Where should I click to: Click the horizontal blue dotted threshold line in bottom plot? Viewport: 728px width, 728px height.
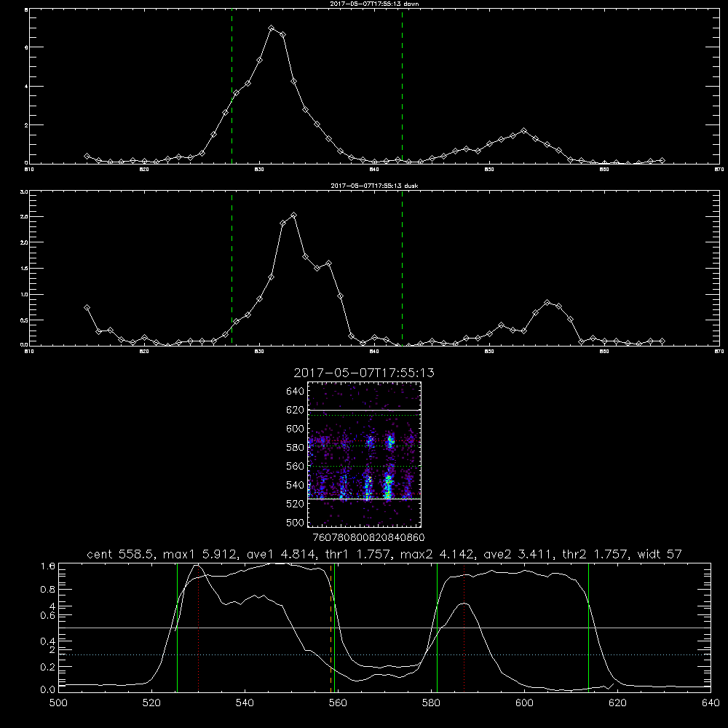385,654
